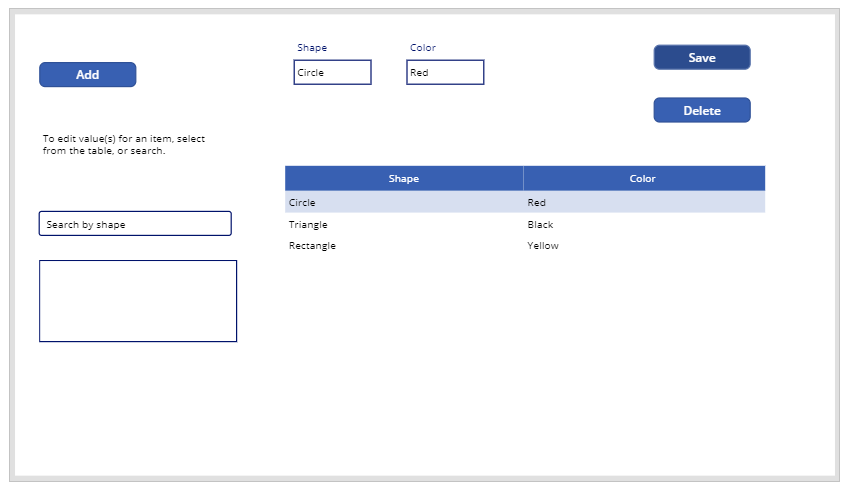848x491 pixels.
Task: Delete the selected item
Action: pos(702,110)
